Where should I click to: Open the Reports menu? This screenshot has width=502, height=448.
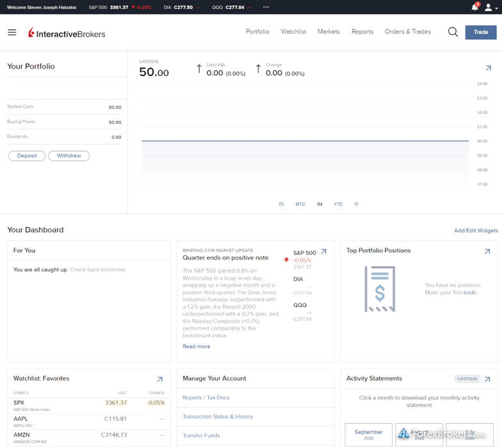pos(362,32)
